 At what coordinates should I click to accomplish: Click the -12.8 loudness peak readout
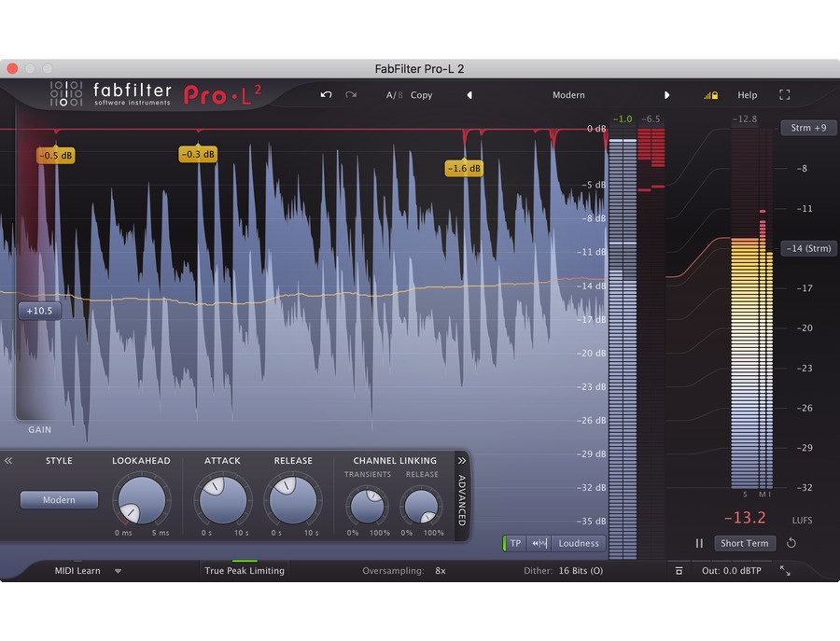[x=745, y=118]
